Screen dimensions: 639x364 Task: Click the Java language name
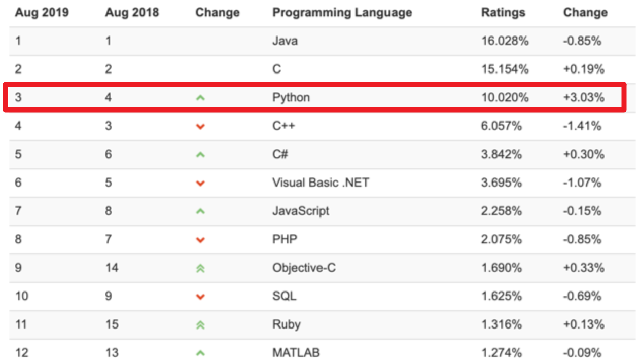pyautogui.click(x=285, y=41)
